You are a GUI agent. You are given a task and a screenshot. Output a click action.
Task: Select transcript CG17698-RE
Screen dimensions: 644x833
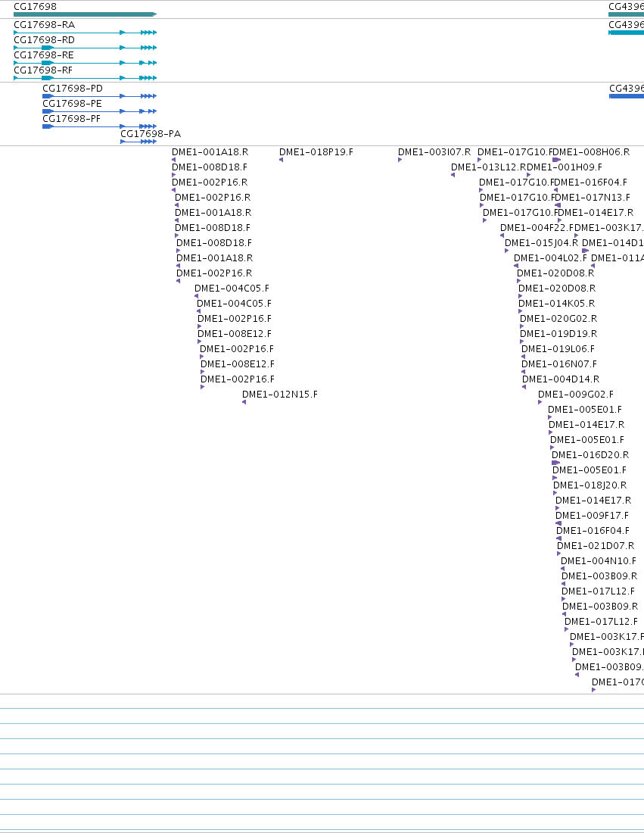click(x=44, y=55)
